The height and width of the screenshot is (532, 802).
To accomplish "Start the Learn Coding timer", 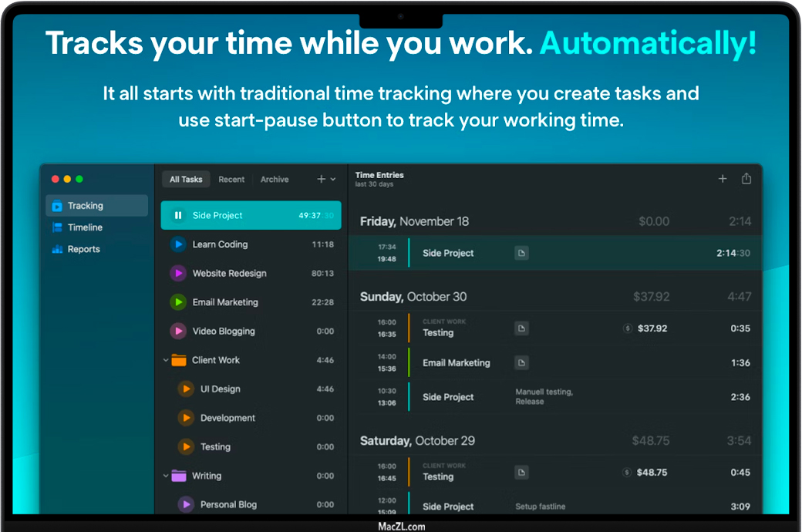I will tap(178, 244).
